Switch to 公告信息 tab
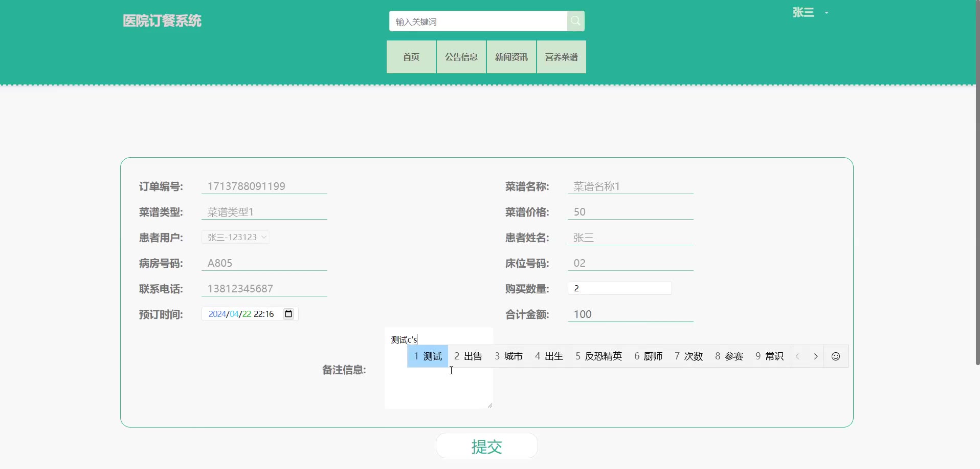This screenshot has height=469, width=980. point(461,57)
